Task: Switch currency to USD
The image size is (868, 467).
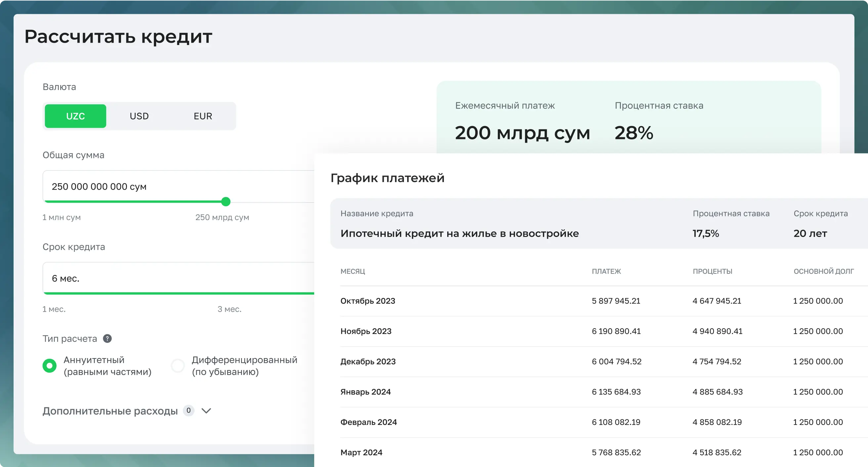Action: point(139,116)
